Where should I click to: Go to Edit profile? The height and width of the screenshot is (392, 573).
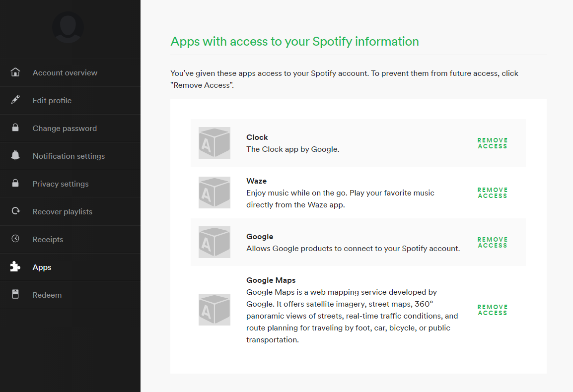pos(70,100)
